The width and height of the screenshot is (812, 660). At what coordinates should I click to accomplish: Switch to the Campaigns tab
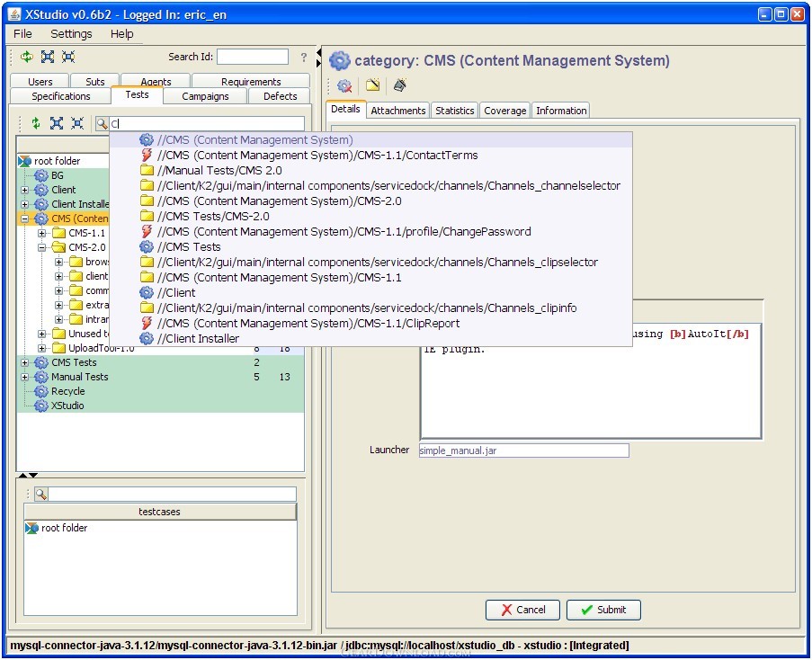pyautogui.click(x=205, y=96)
